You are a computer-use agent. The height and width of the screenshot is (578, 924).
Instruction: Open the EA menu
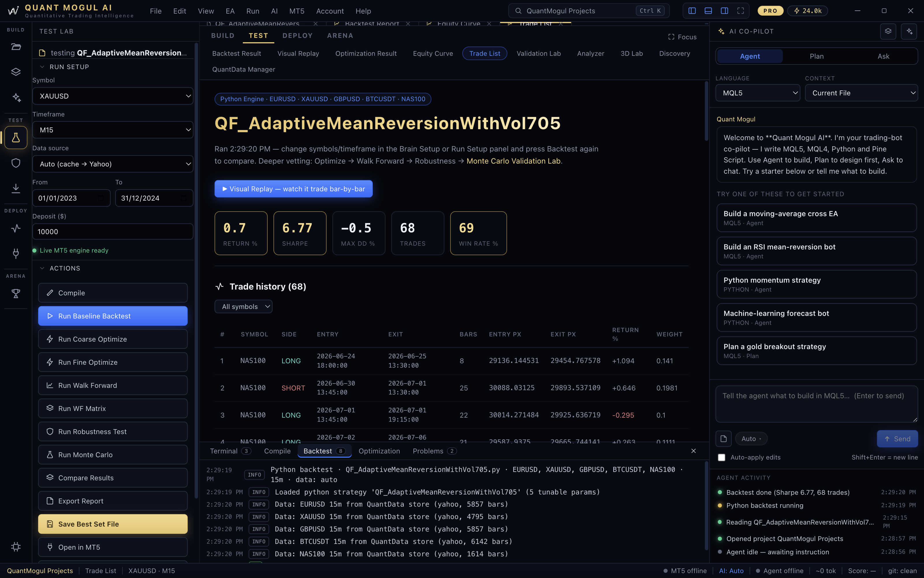click(x=230, y=11)
